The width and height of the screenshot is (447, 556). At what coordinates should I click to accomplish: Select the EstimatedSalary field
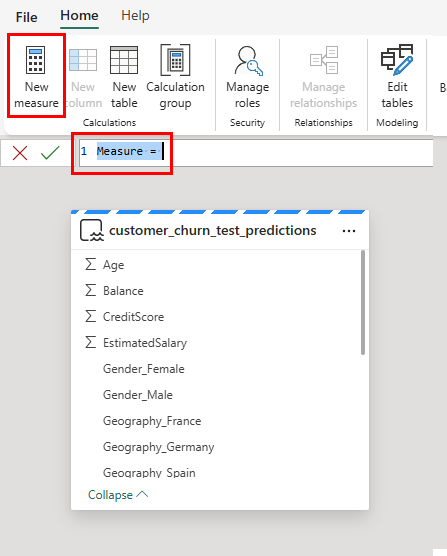click(x=145, y=343)
